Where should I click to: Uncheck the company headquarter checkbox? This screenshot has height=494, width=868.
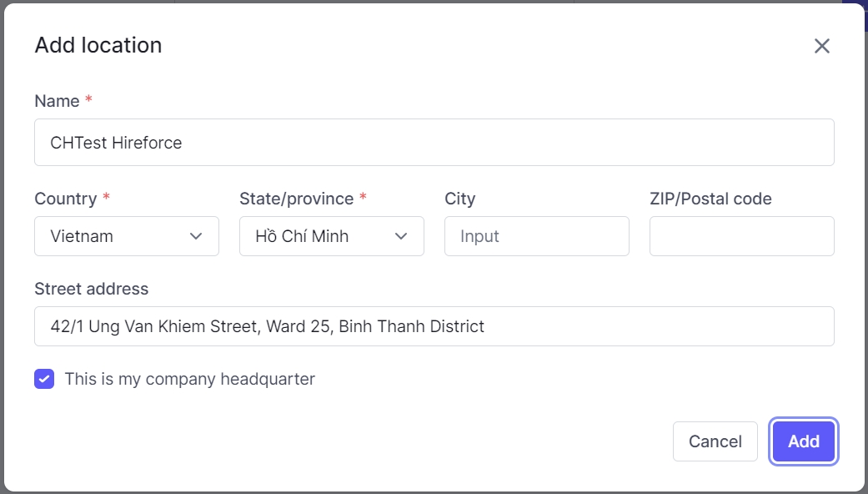coord(44,379)
